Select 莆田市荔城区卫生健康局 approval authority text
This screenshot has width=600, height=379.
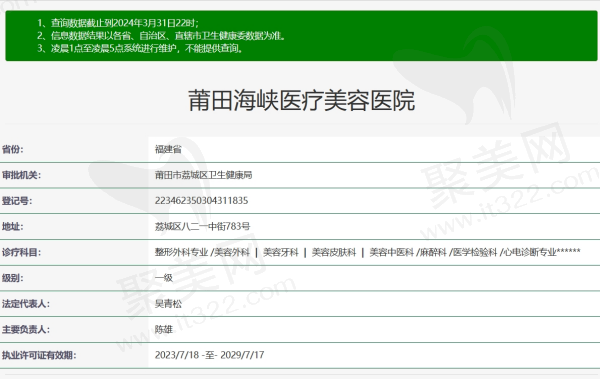203,175
